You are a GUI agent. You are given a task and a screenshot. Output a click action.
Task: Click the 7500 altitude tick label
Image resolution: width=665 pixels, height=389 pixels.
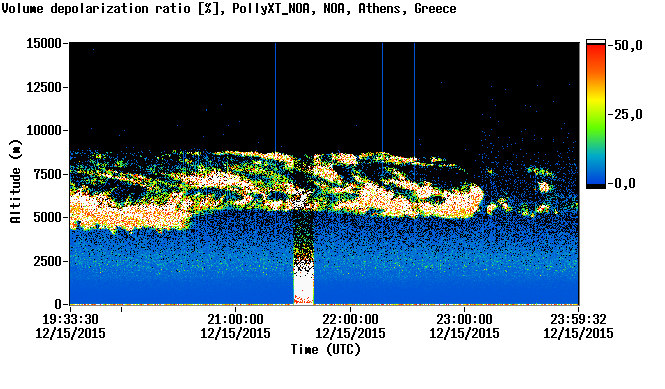[48, 174]
